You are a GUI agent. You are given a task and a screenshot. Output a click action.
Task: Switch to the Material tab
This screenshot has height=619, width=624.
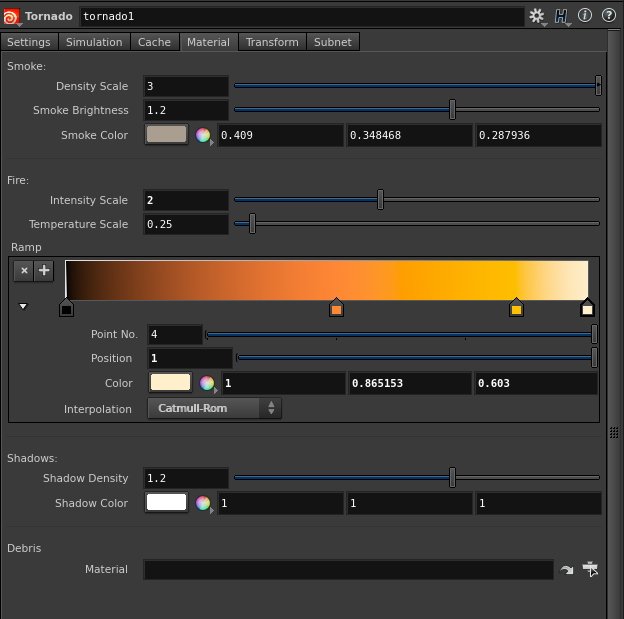(x=209, y=42)
